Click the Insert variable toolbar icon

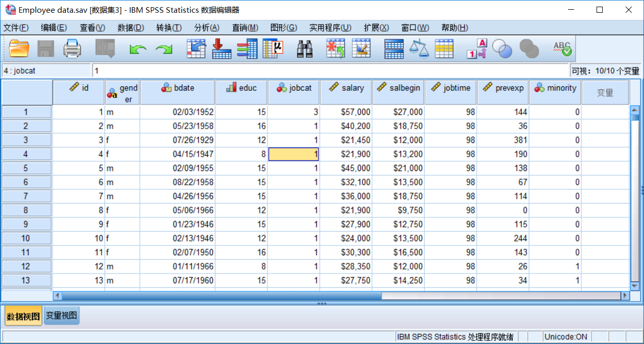coord(361,48)
